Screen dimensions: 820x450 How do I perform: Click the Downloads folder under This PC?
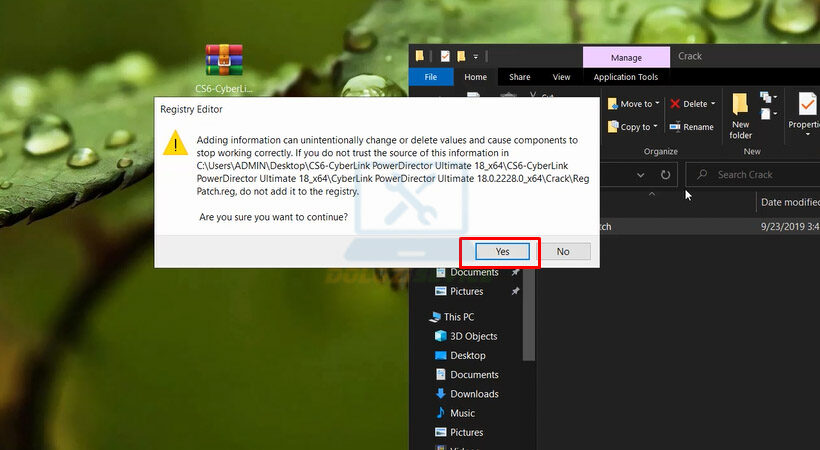(473, 394)
